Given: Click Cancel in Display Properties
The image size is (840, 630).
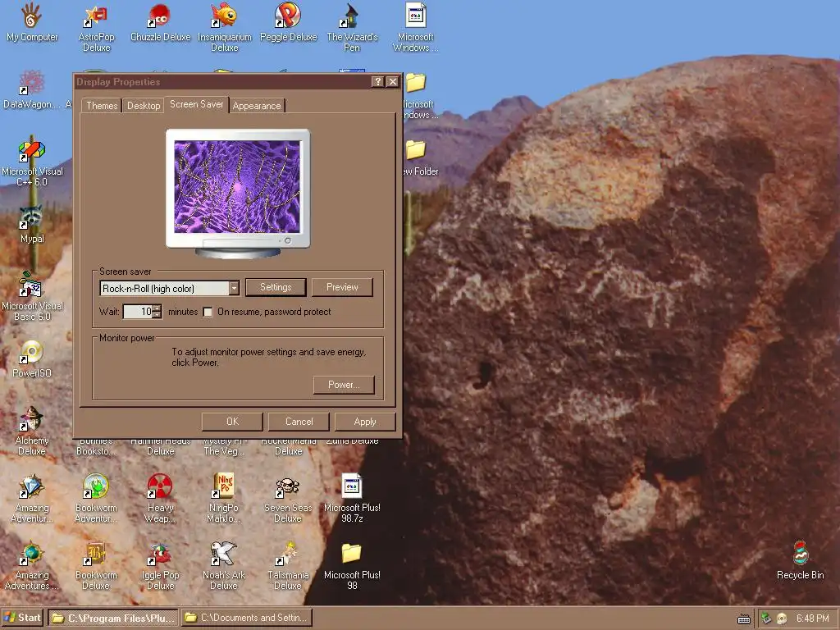Looking at the screenshot, I should click(299, 422).
